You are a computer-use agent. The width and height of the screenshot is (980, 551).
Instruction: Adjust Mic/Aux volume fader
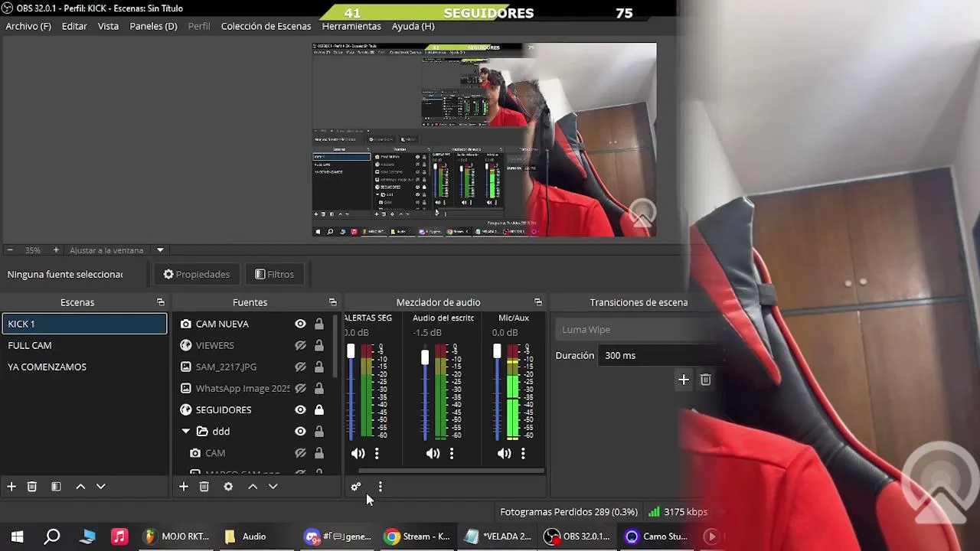point(497,351)
